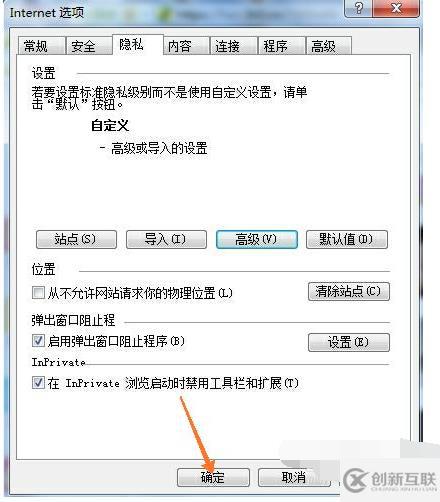The height and width of the screenshot is (502, 440).
Task: Enable never allow physical location request checkbox
Action: tap(38, 293)
